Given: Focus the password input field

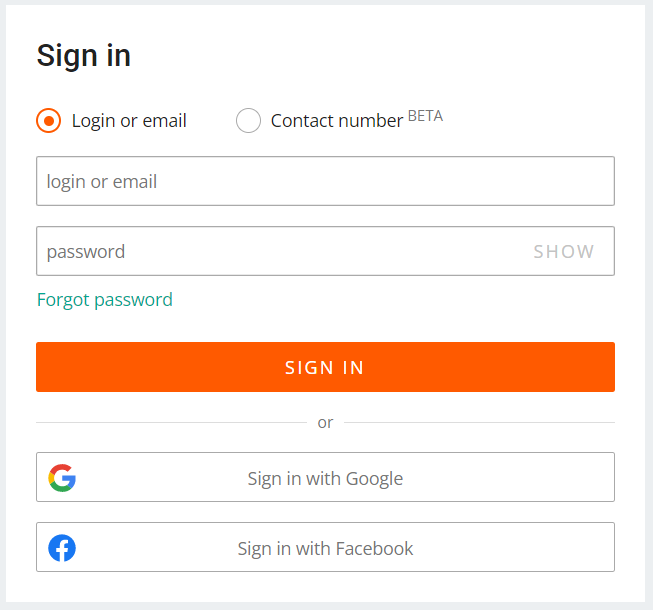Looking at the screenshot, I should pyautogui.click(x=280, y=251).
